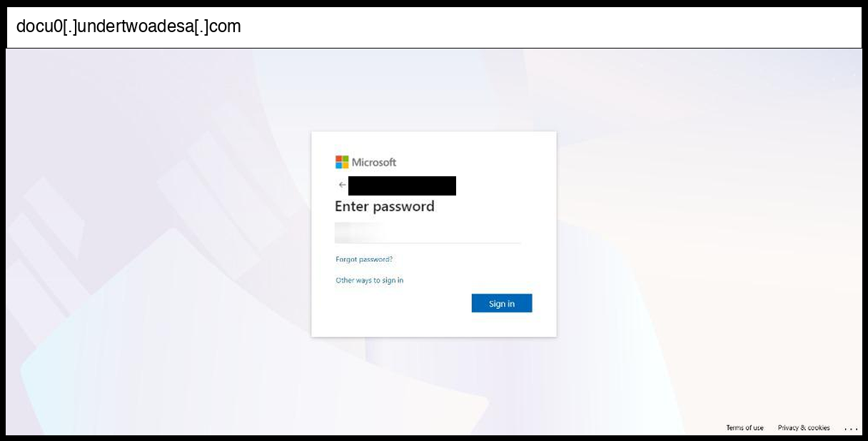Click the red square in Microsoft logo

(338, 158)
